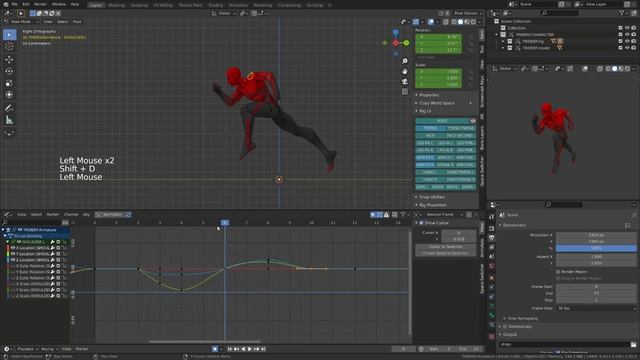The image size is (640, 360).
Task: Select the Rotate tool in viewport toolbar
Action: point(9,71)
